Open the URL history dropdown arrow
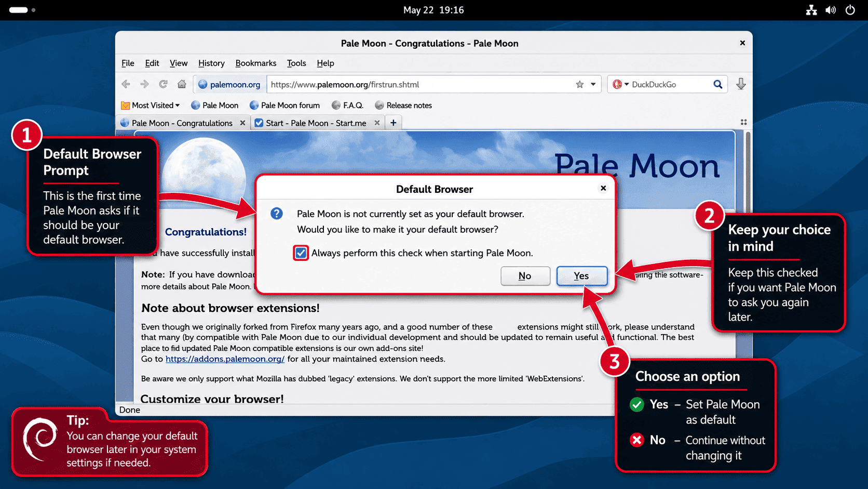The image size is (868, 489). (x=593, y=84)
